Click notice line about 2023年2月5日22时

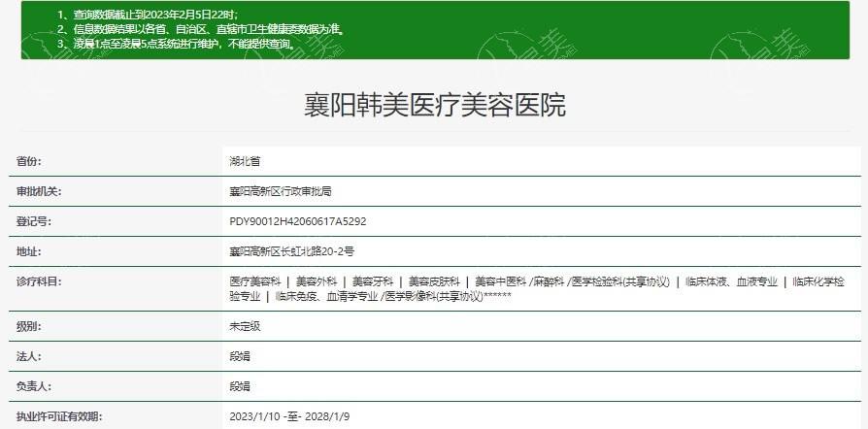[148, 16]
